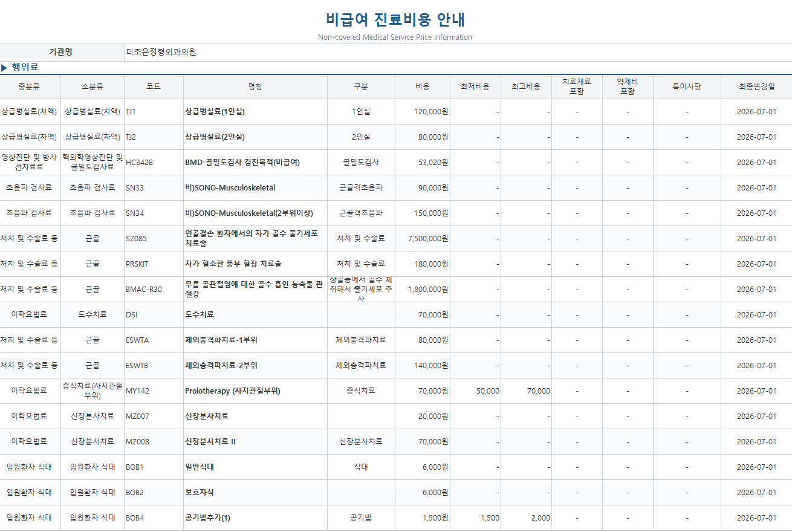Click the 50,000 minimum cost in the Prolotherapy row
This screenshot has width=792, height=532.
tap(488, 391)
